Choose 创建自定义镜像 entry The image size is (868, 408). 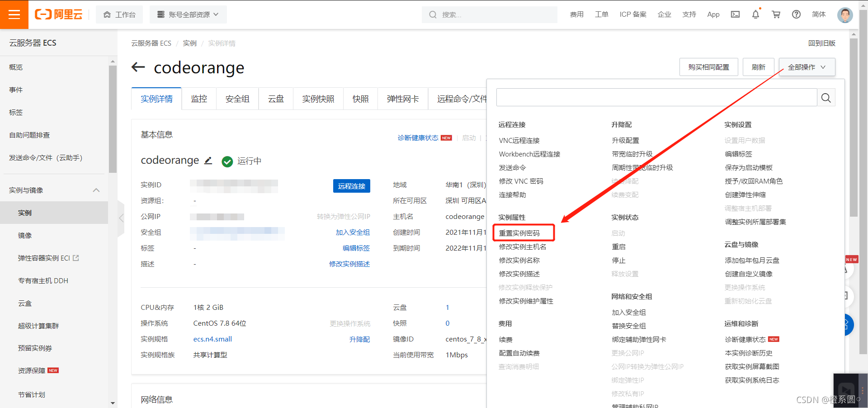[749, 274]
